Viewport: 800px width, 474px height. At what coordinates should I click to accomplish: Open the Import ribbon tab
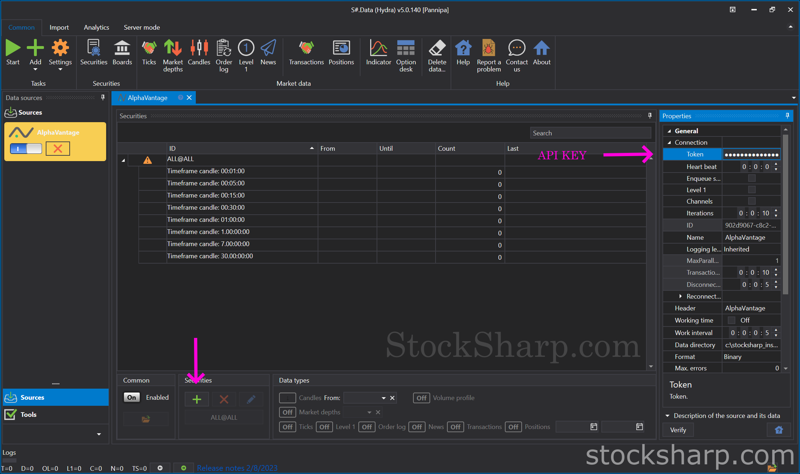(x=59, y=28)
